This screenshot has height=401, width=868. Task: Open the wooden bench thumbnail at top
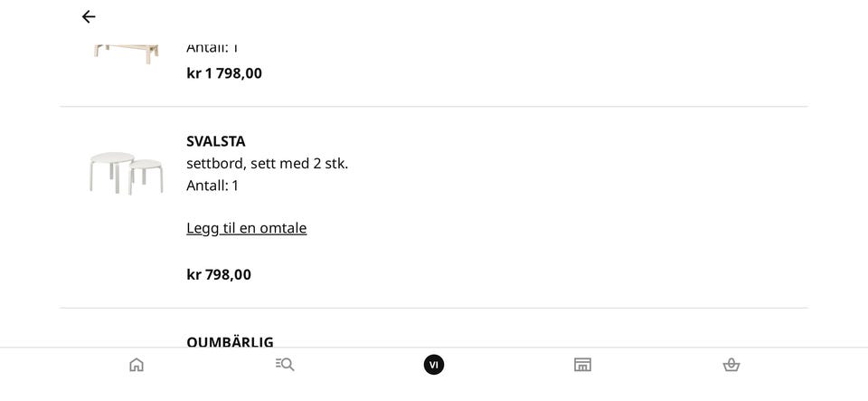pyautogui.click(x=127, y=53)
